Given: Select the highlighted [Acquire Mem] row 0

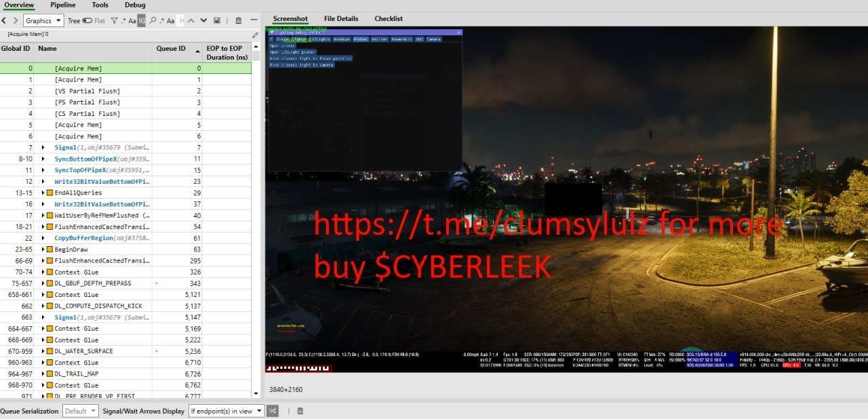Looking at the screenshot, I should click(125, 68).
